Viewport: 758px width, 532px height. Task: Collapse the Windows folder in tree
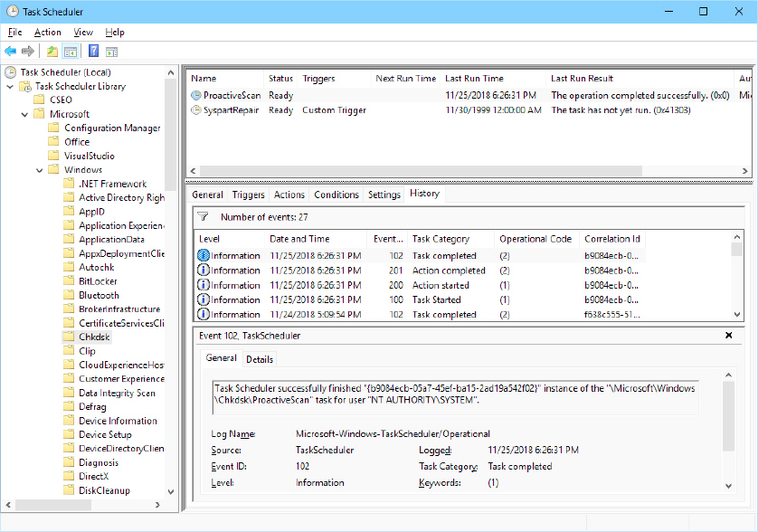(39, 170)
